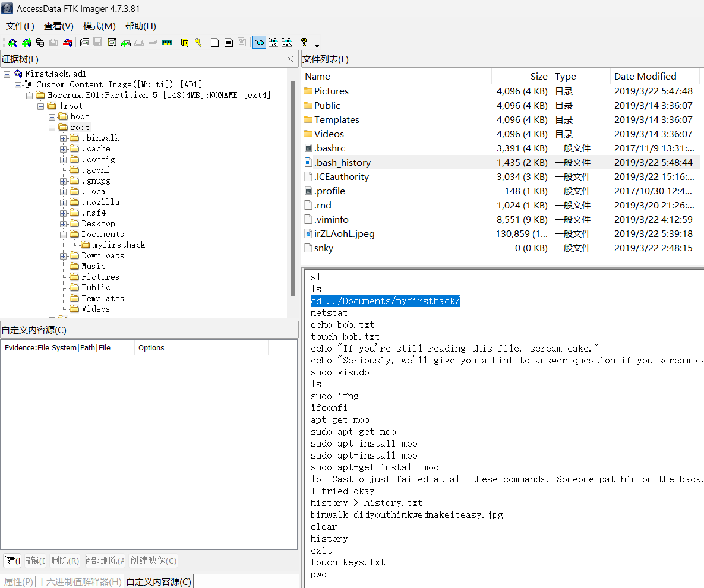Click the evidence tree vertical scrollbar
This screenshot has width=704, height=588.
(292, 190)
